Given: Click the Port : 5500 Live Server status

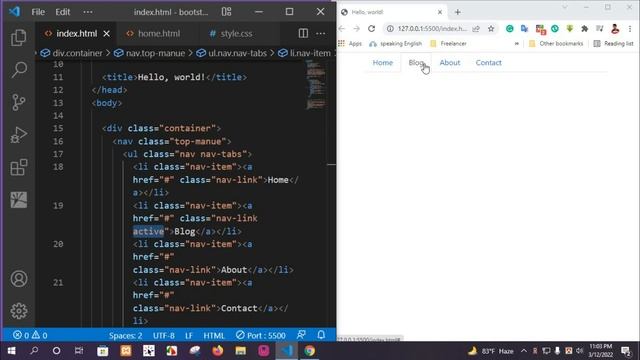Looking at the screenshot, I should (260, 336).
